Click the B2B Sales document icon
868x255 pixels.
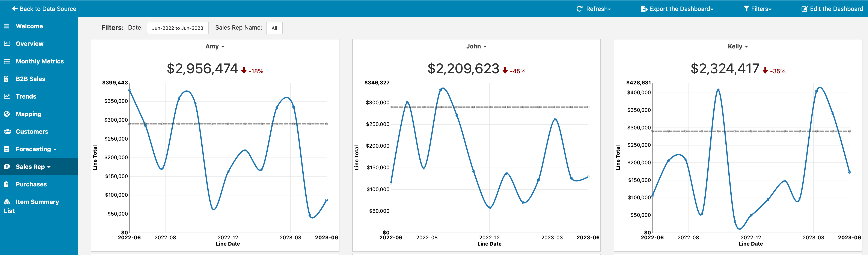[6, 78]
